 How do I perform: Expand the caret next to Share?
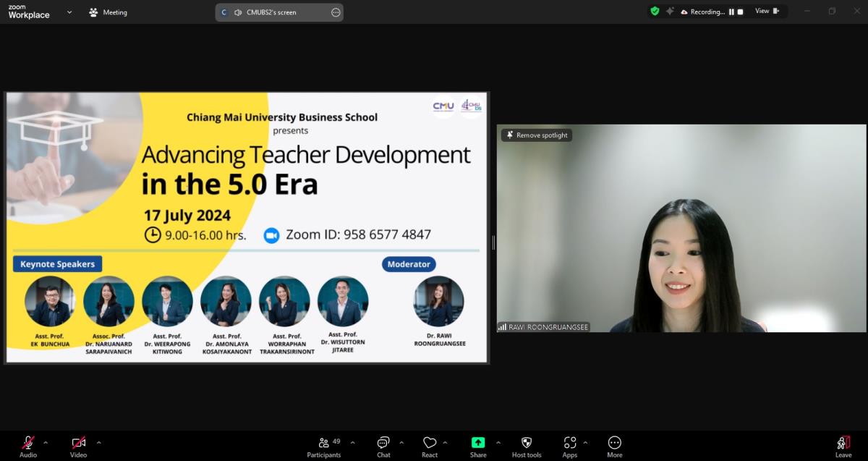click(498, 442)
